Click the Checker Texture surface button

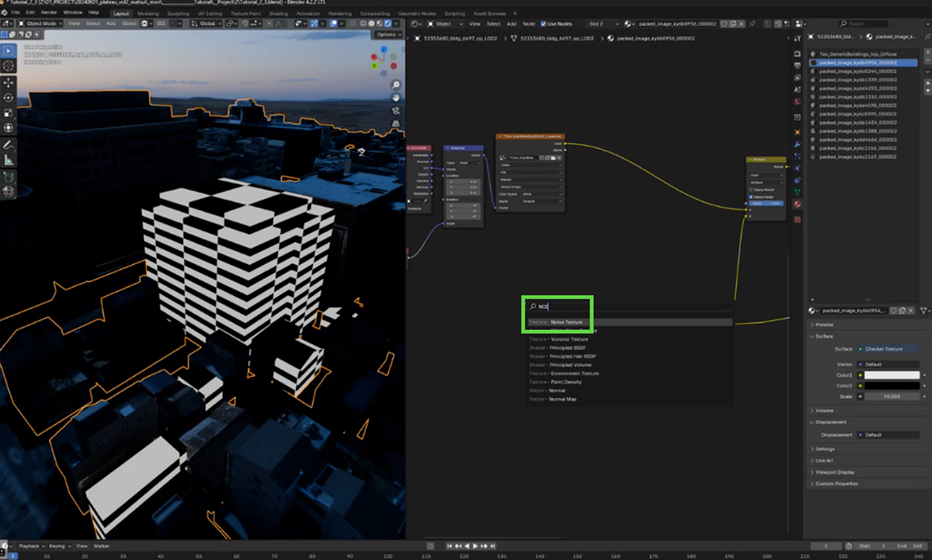pos(889,349)
